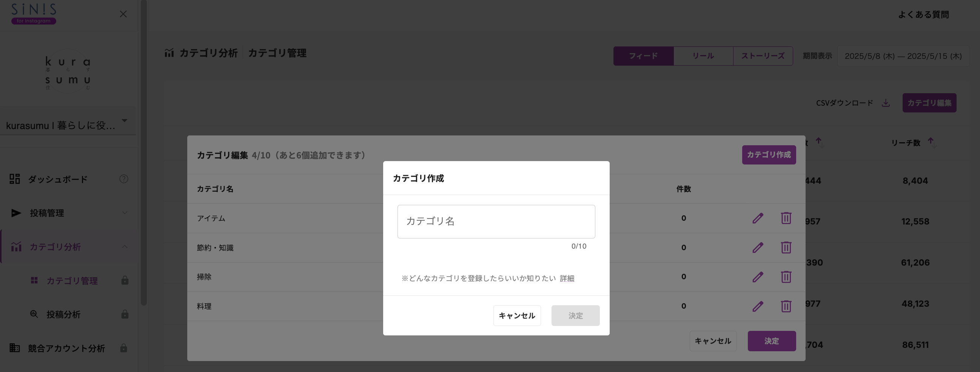Delete the 掃除 category via trash icon
The height and width of the screenshot is (372, 980).
pos(786,277)
